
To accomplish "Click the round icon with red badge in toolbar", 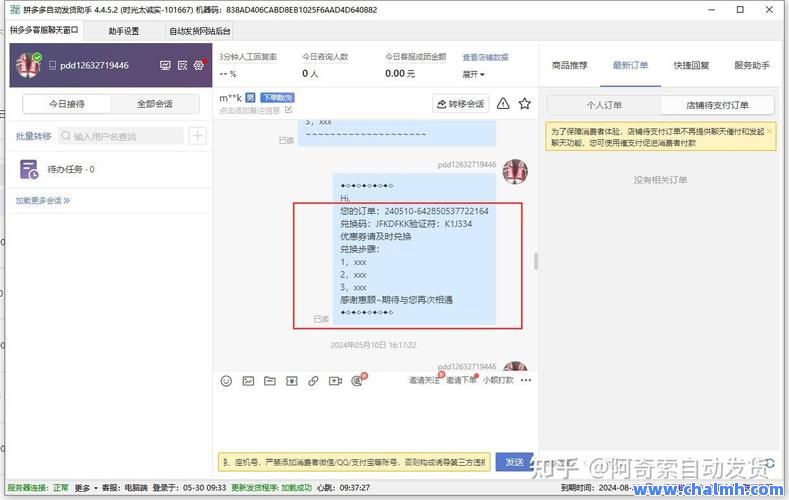I will point(358,380).
